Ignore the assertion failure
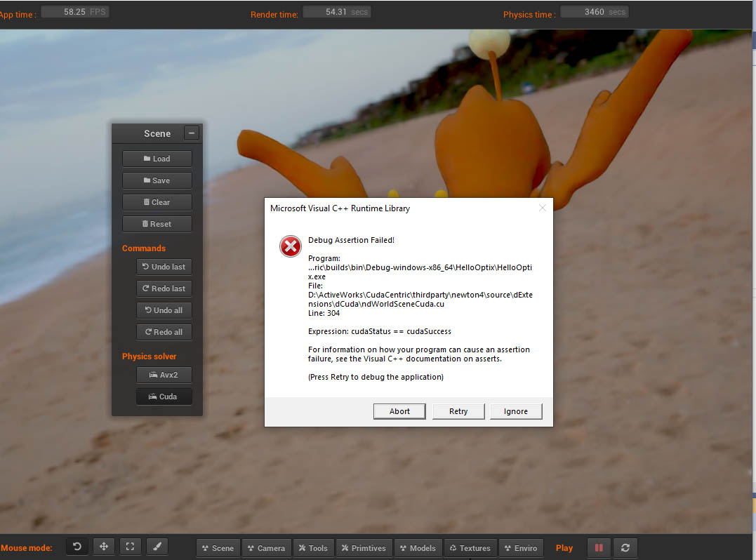 (515, 411)
